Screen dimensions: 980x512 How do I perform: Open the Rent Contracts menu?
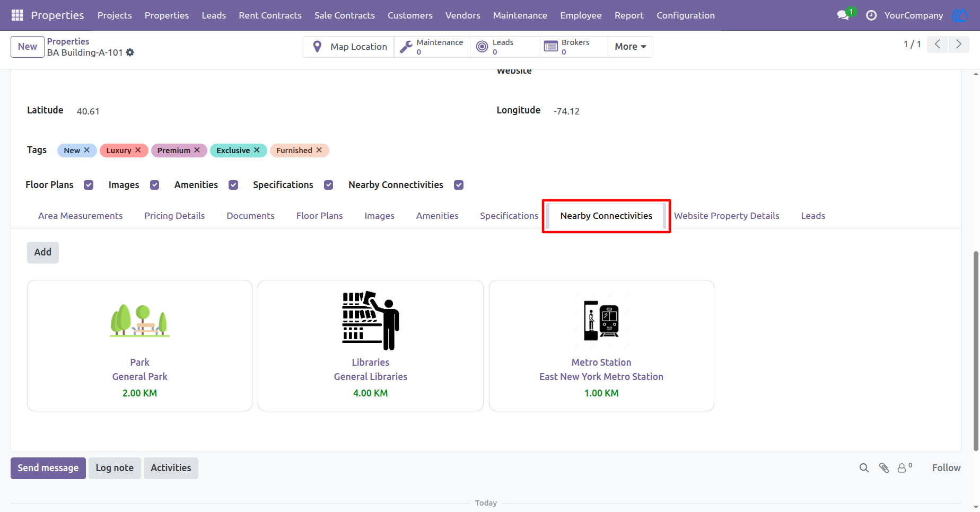click(x=270, y=15)
